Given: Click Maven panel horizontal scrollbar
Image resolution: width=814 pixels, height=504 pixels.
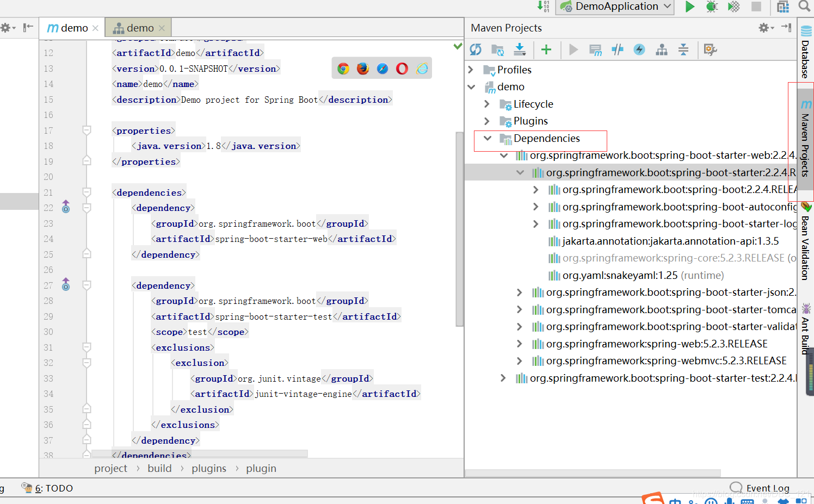Looking at the screenshot, I should [x=593, y=473].
